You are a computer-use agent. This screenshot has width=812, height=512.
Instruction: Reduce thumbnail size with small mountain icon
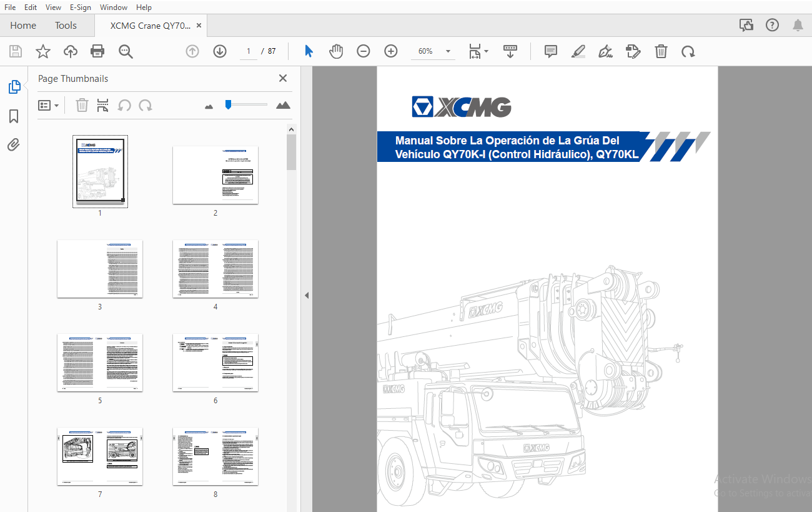point(209,106)
